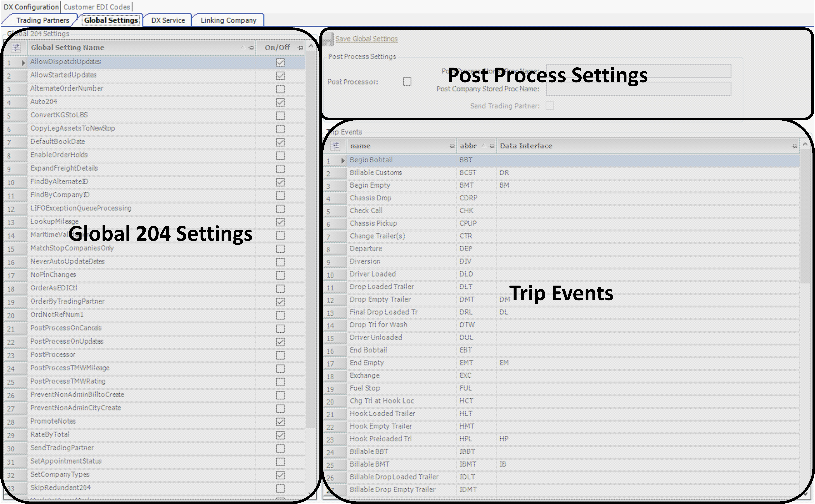Image resolution: width=815 pixels, height=504 pixels.
Task: Toggle the LookupMileage checkbox
Action: [x=280, y=222]
